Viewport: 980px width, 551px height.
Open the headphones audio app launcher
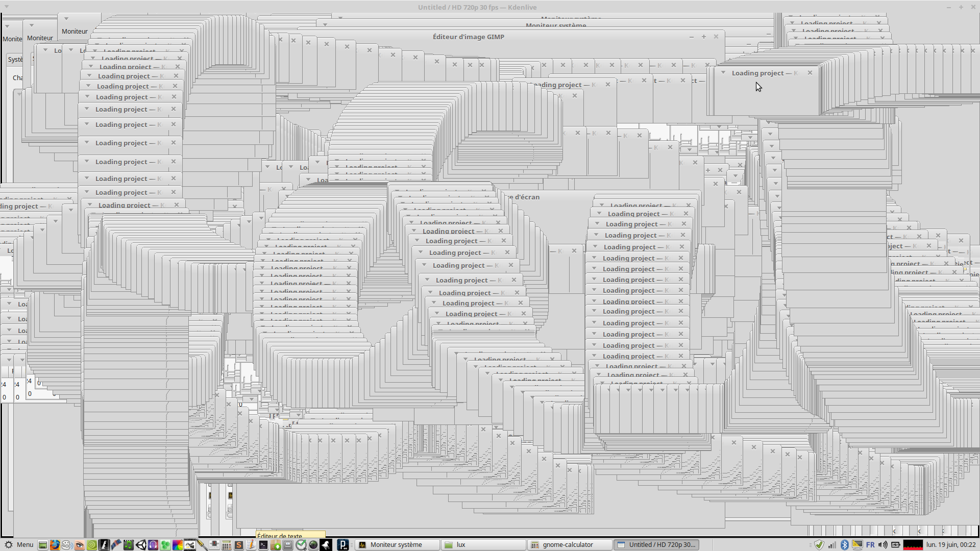pos(153,545)
